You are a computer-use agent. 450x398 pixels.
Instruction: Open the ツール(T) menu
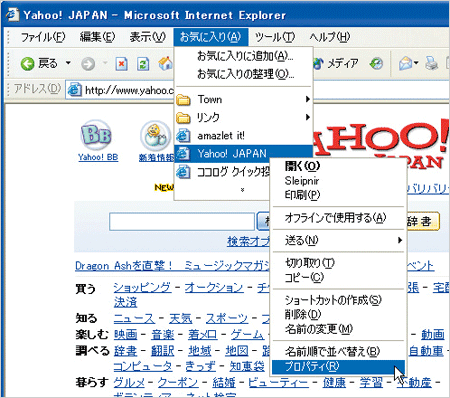click(x=275, y=37)
